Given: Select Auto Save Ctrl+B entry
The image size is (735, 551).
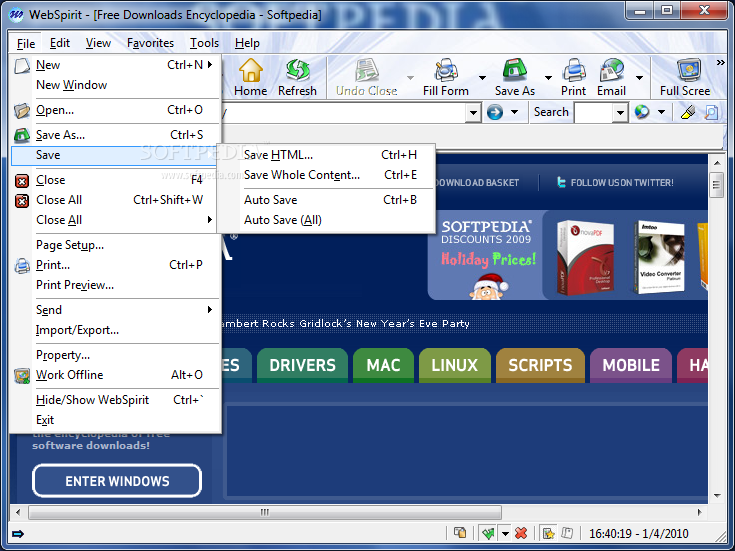Looking at the screenshot, I should [x=327, y=200].
